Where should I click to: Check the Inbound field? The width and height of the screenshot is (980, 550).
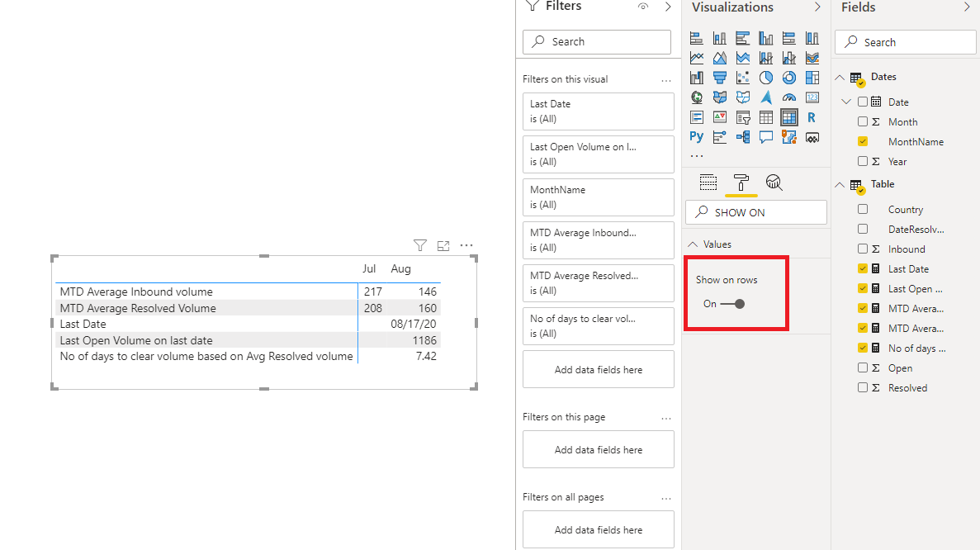(x=863, y=249)
